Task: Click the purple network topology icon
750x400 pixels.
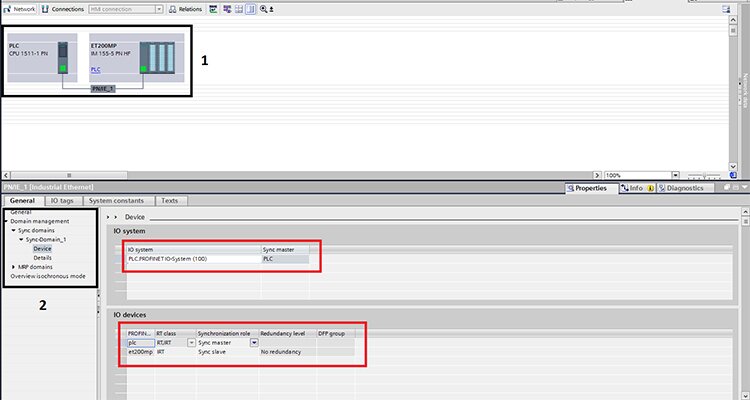Action: (227, 9)
